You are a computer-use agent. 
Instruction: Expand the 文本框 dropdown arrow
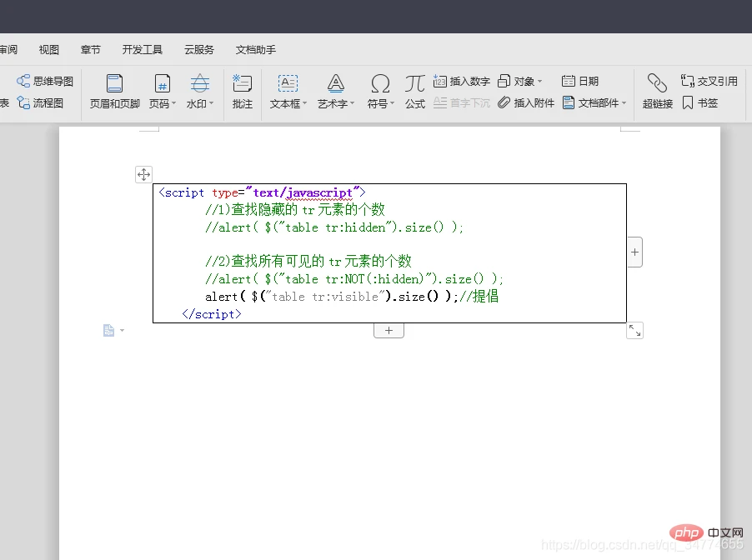[304, 103]
